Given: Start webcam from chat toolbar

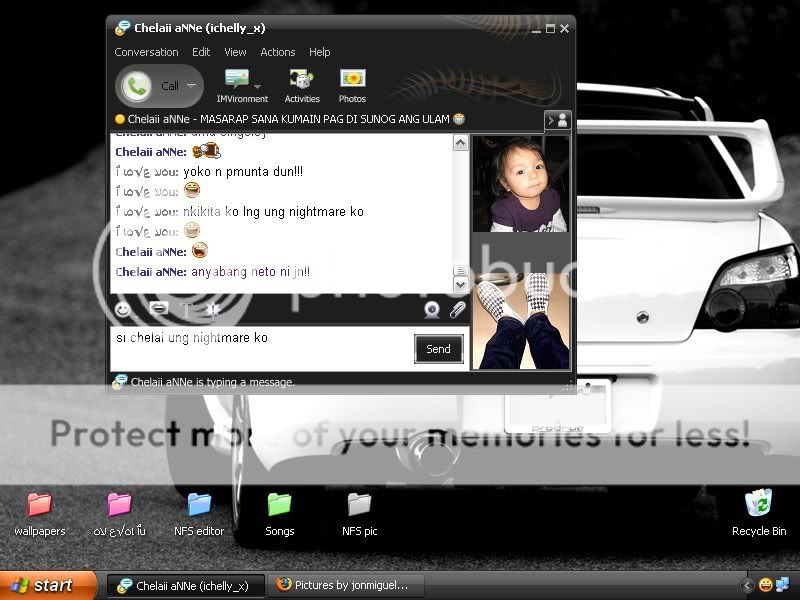Looking at the screenshot, I should tap(432, 310).
